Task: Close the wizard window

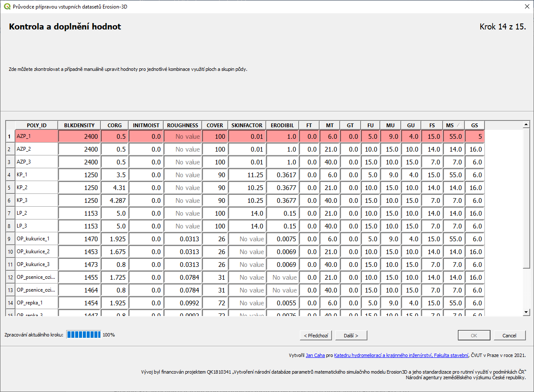Action: click(526, 6)
